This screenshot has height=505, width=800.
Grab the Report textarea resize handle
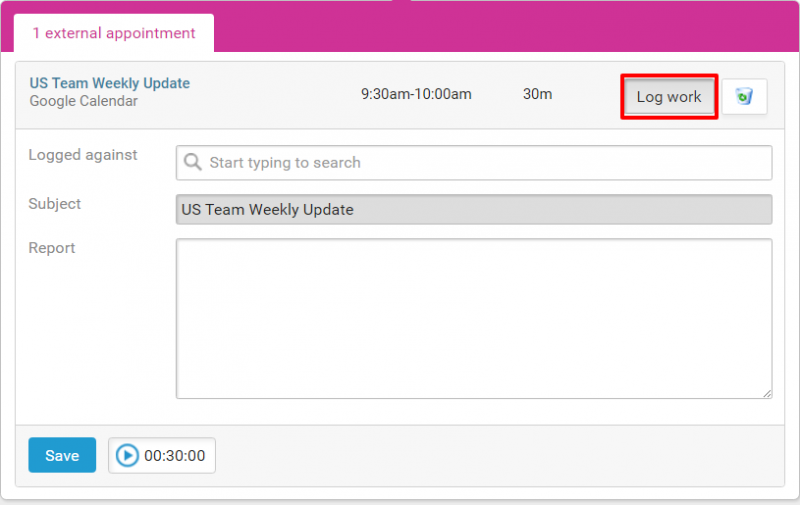pos(767,393)
